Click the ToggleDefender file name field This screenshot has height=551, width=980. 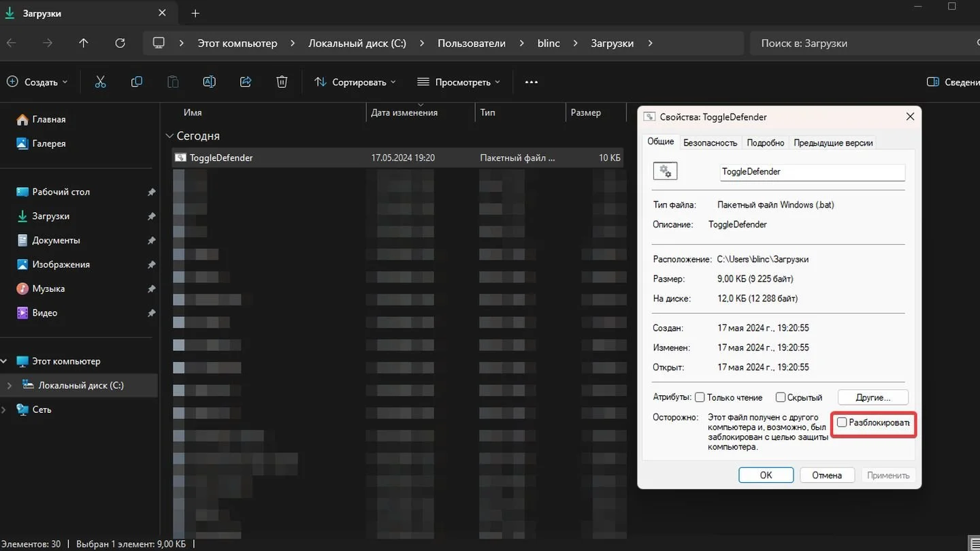point(813,171)
